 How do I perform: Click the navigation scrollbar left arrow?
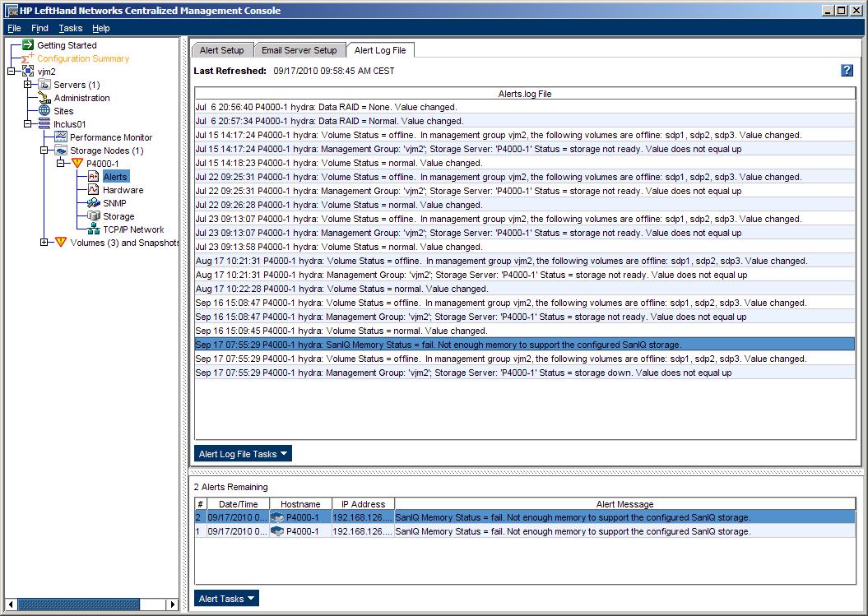[11, 604]
